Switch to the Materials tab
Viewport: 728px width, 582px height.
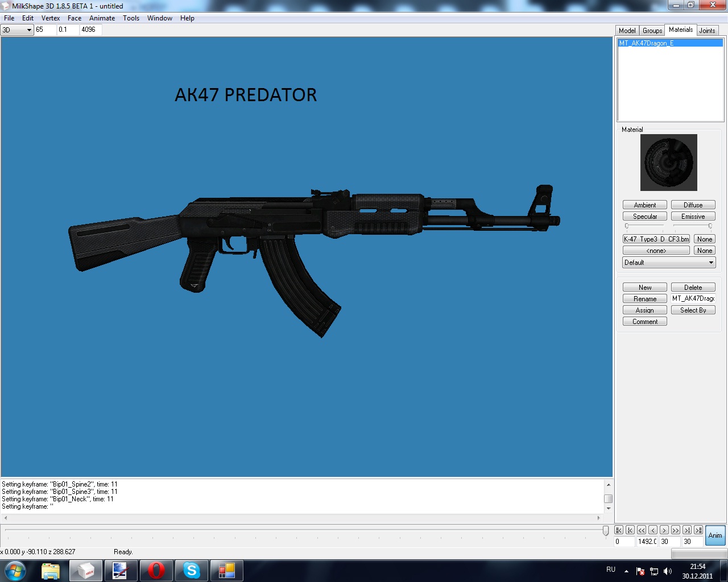pos(681,30)
